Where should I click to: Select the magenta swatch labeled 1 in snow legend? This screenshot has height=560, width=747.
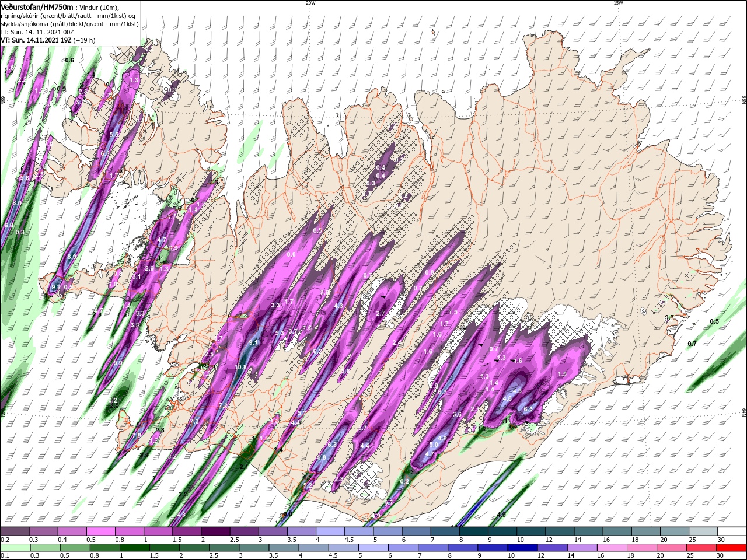(158, 531)
